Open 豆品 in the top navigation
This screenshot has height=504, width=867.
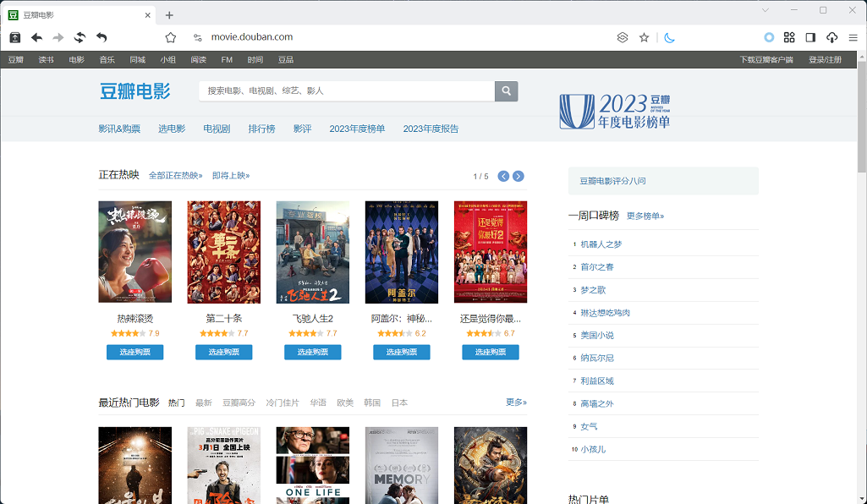pyautogui.click(x=285, y=60)
